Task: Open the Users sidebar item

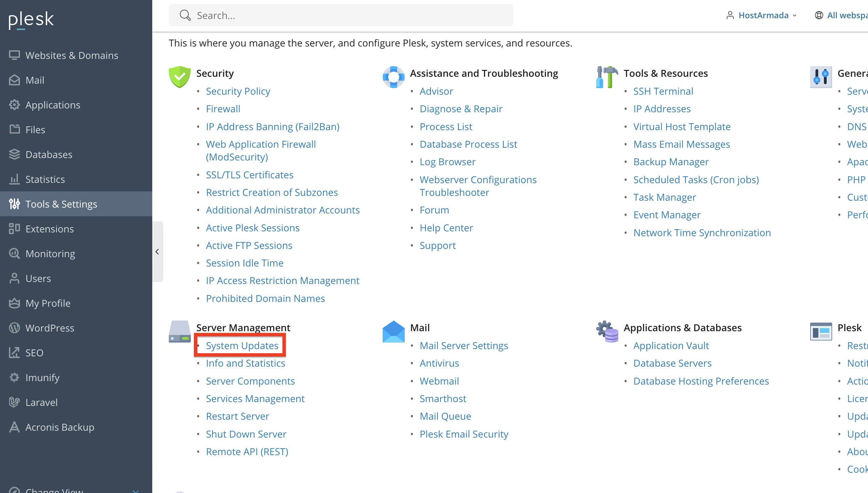Action: coord(76,278)
